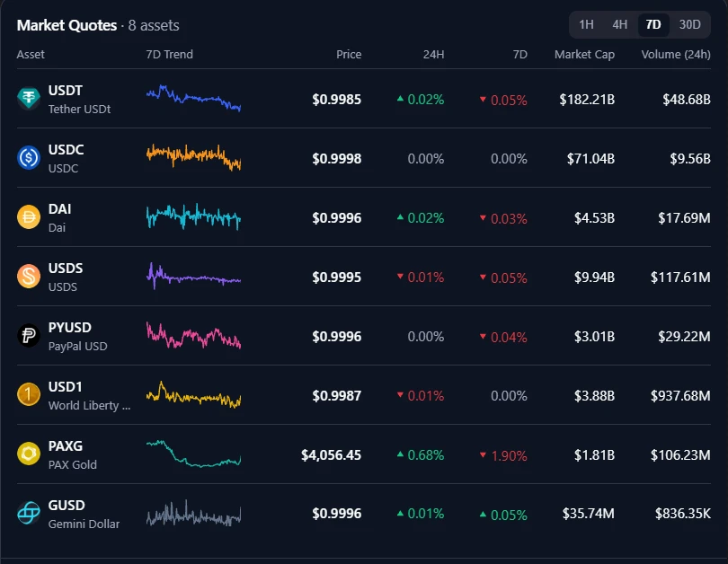The height and width of the screenshot is (564, 728).
Task: Sort by the Asset column header
Action: [31, 54]
